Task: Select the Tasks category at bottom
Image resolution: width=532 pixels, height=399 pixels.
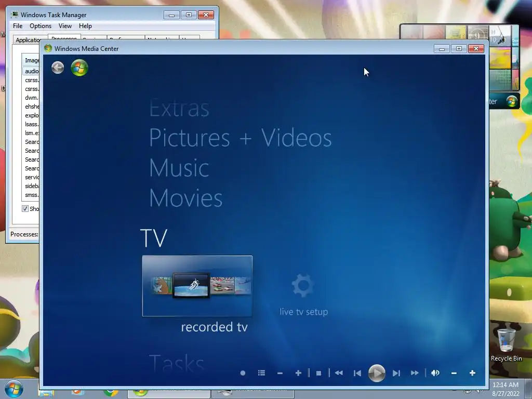Action: point(177,363)
